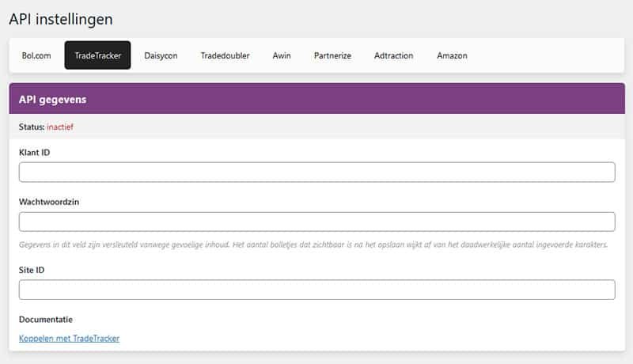This screenshot has width=633, height=364.
Task: Focus the Site ID input field
Action: pyautogui.click(x=317, y=290)
